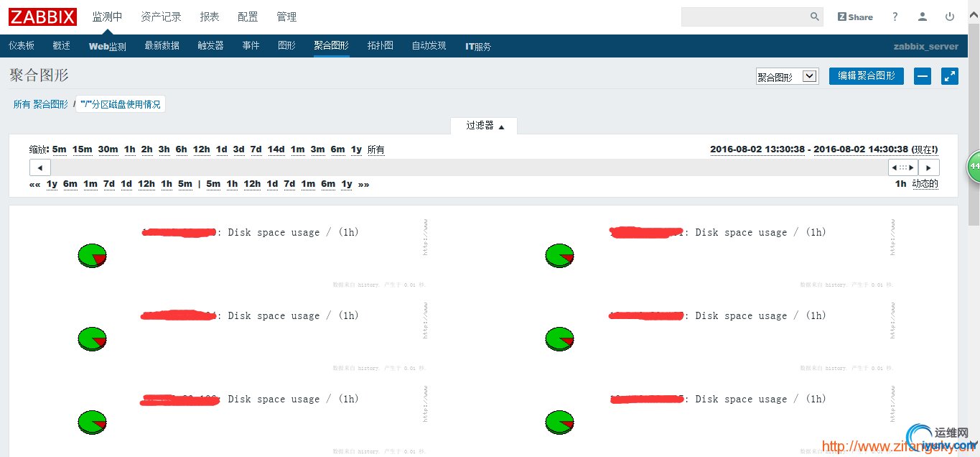Zoom to 14d period

pos(276,149)
